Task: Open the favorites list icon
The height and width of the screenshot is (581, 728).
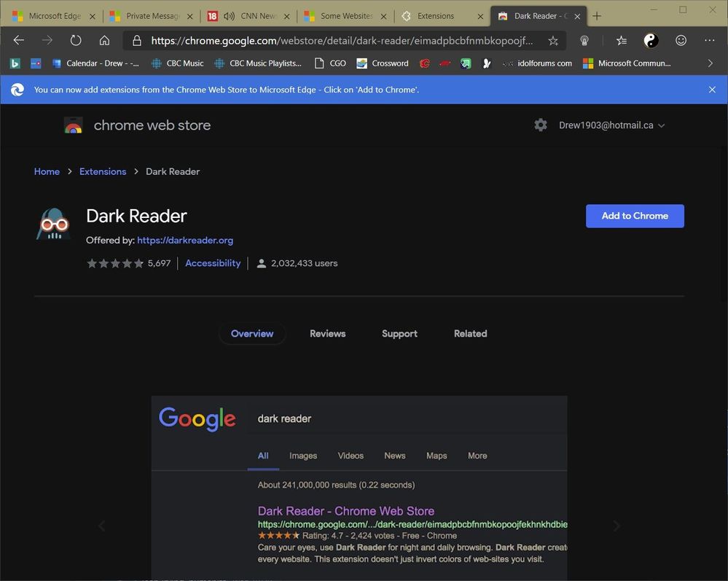Action: point(621,41)
